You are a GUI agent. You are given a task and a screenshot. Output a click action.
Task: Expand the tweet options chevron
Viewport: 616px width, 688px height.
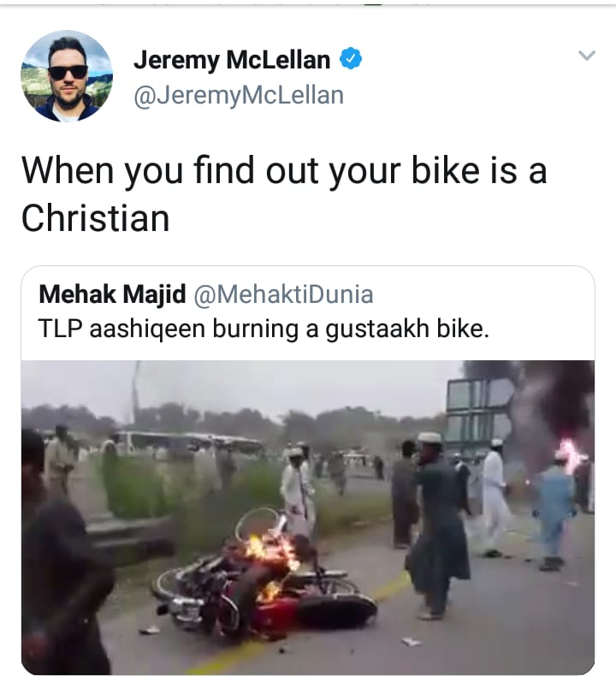pos(587,56)
